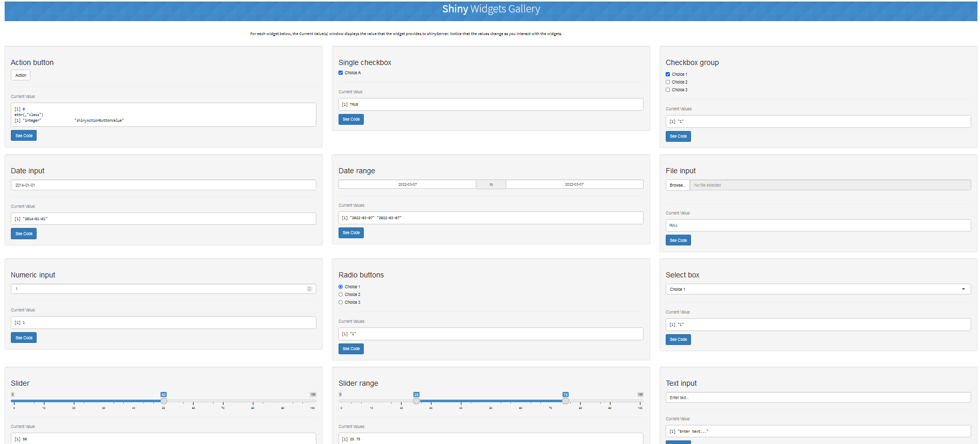Click the Slider handle at 50
Viewport: 980px width, 444px height.
pyautogui.click(x=164, y=401)
